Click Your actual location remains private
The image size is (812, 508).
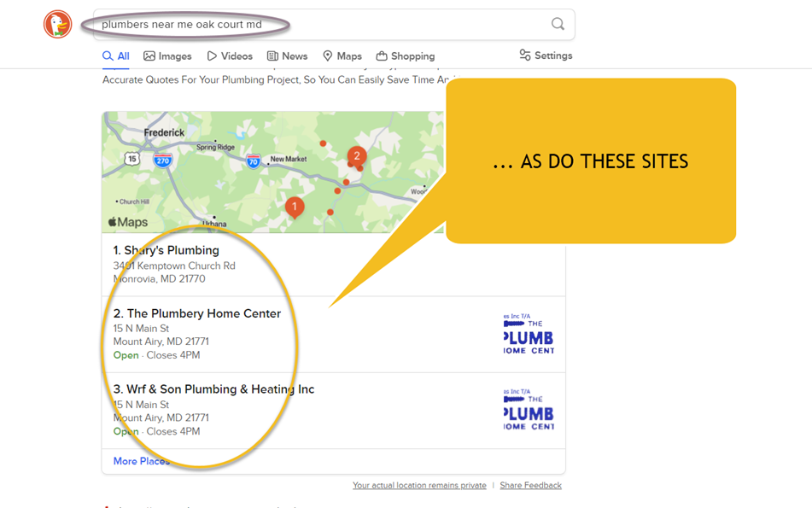click(x=419, y=486)
